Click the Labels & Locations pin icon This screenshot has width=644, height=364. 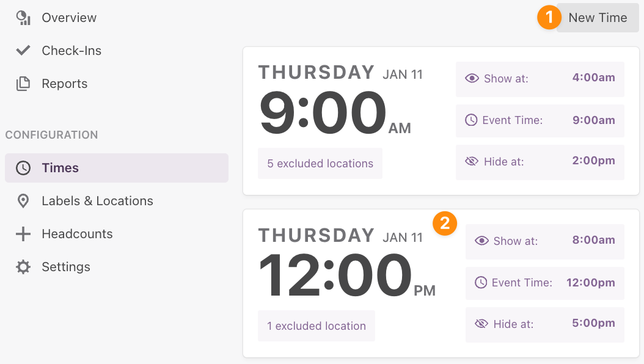[x=23, y=201]
